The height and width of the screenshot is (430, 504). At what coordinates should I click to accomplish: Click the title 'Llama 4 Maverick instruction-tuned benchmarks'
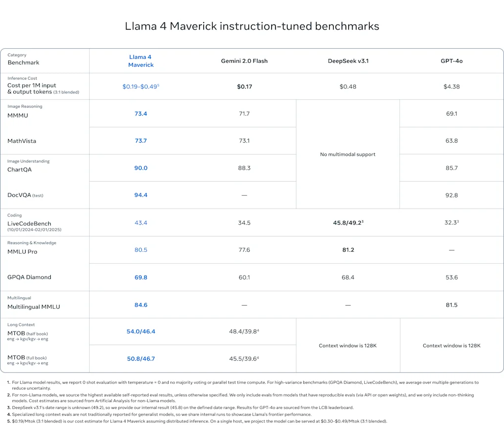(x=252, y=26)
